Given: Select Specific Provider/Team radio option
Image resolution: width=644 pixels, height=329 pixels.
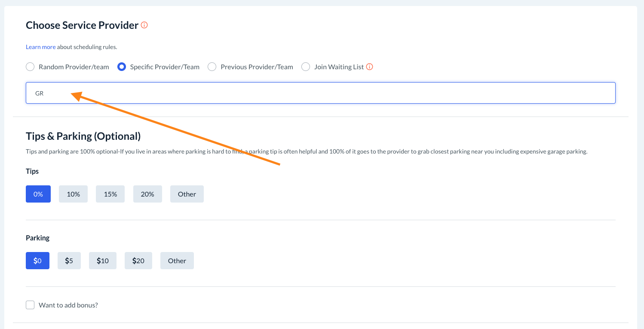Looking at the screenshot, I should 122,67.
